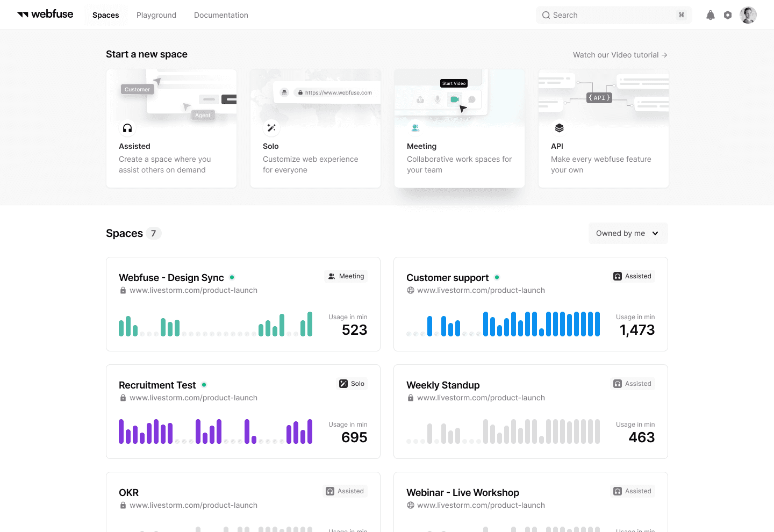Start a new API space
This screenshot has height=532, width=774.
tap(604, 128)
